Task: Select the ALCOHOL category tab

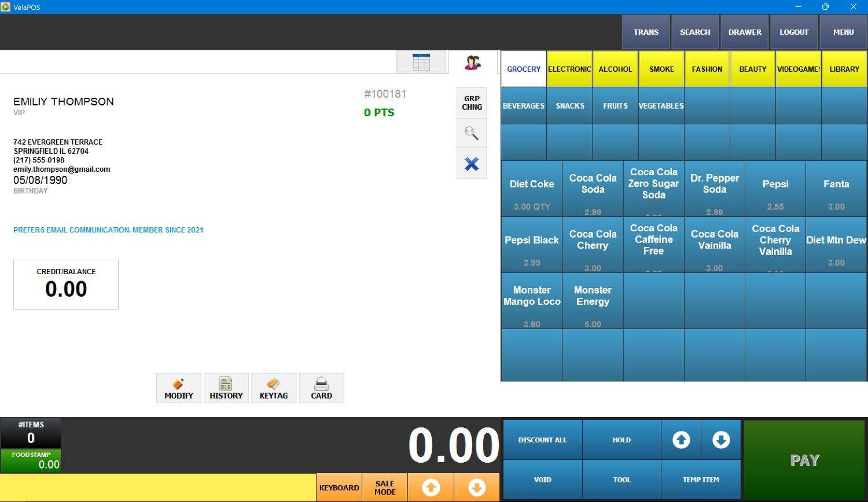Action: (615, 69)
